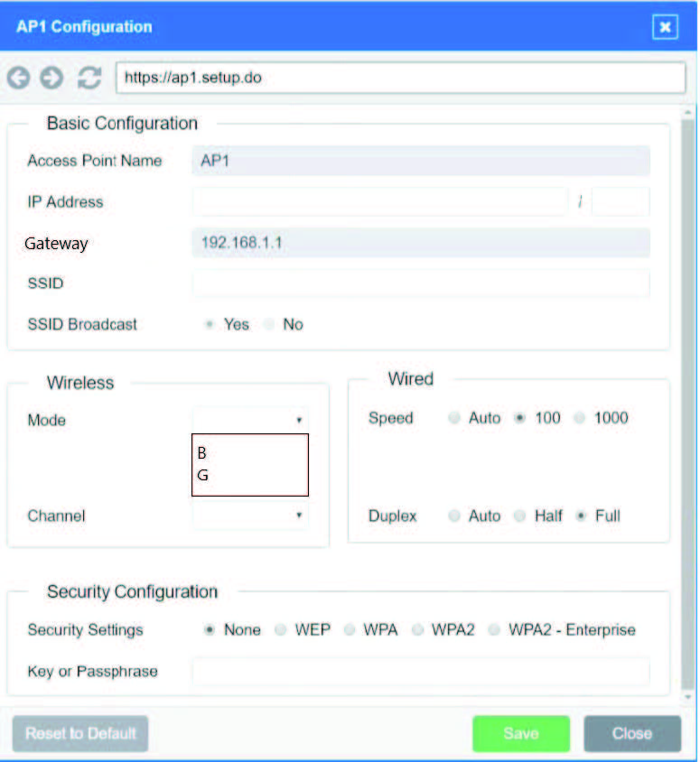Click the SSID text field

[x=421, y=283]
